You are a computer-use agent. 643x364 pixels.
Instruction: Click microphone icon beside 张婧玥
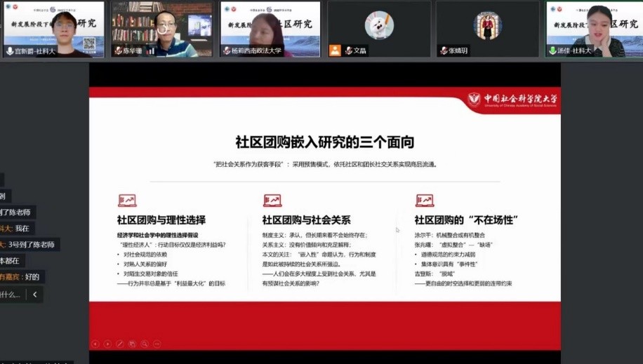pyautogui.click(x=443, y=51)
